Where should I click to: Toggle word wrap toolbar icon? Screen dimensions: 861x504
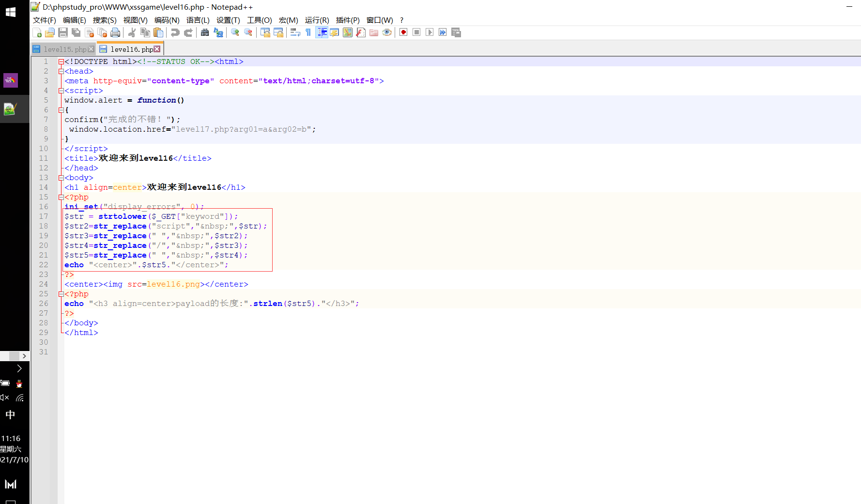coord(295,32)
